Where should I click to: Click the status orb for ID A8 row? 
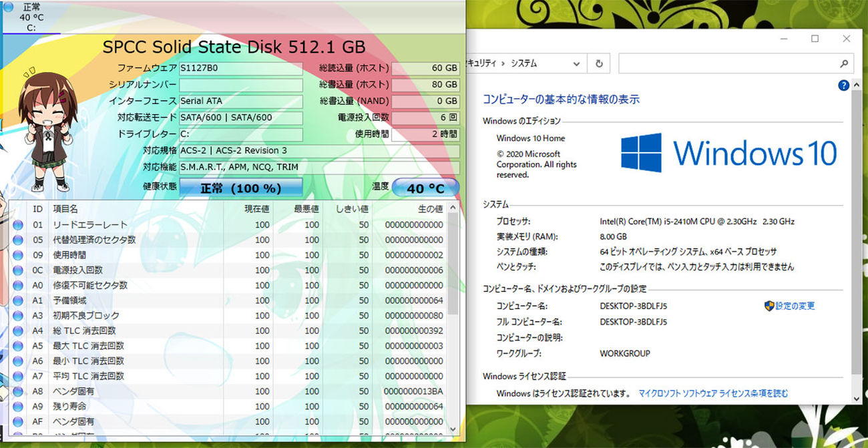click(x=18, y=391)
